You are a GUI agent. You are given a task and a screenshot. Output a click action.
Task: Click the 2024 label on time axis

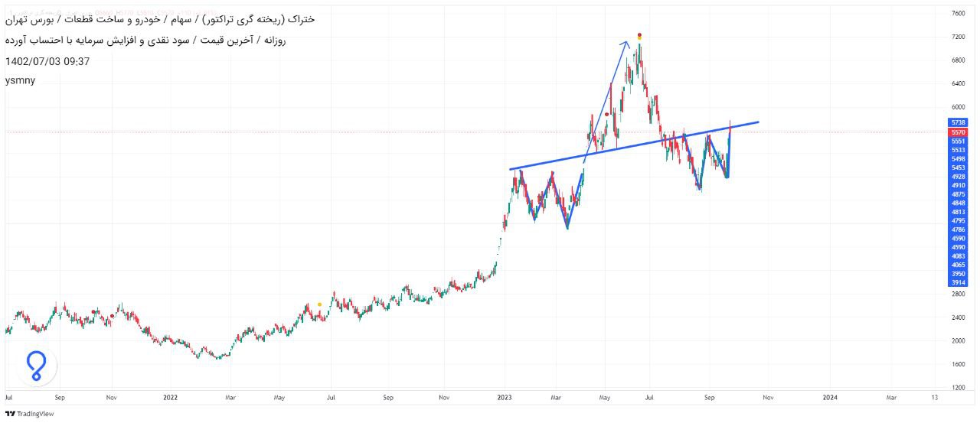point(829,398)
